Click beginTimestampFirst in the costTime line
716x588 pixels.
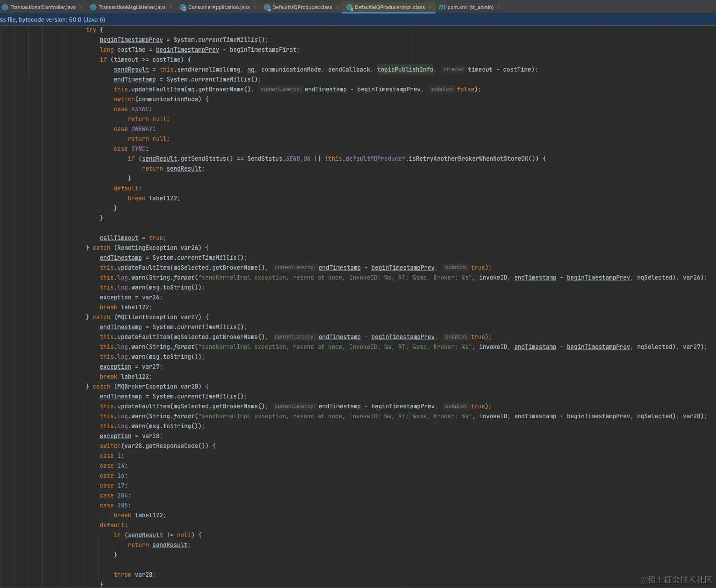263,50
